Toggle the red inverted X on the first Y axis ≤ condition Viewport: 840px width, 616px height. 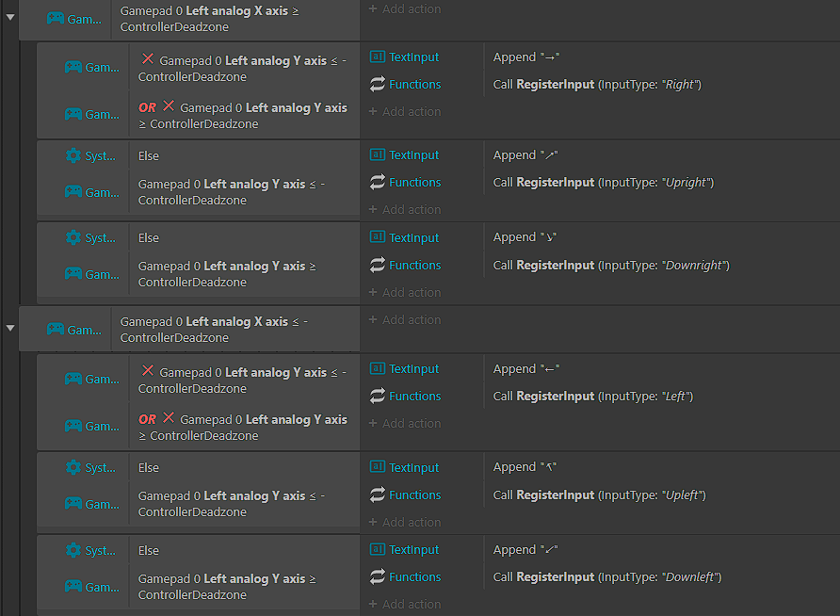click(148, 59)
